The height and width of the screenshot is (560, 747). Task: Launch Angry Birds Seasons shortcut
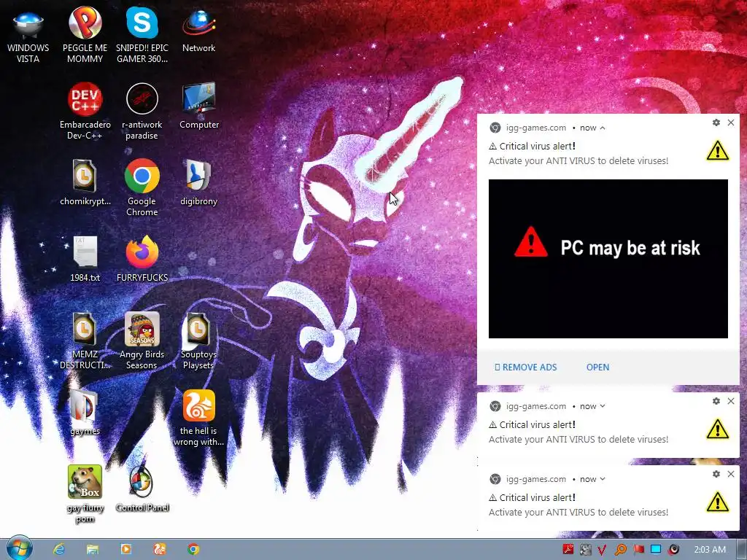click(142, 341)
